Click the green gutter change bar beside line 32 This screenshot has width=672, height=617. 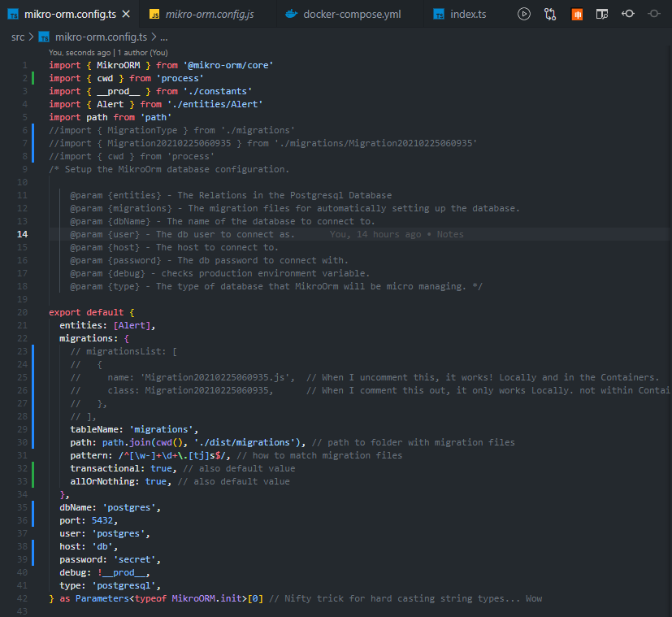(x=32, y=468)
